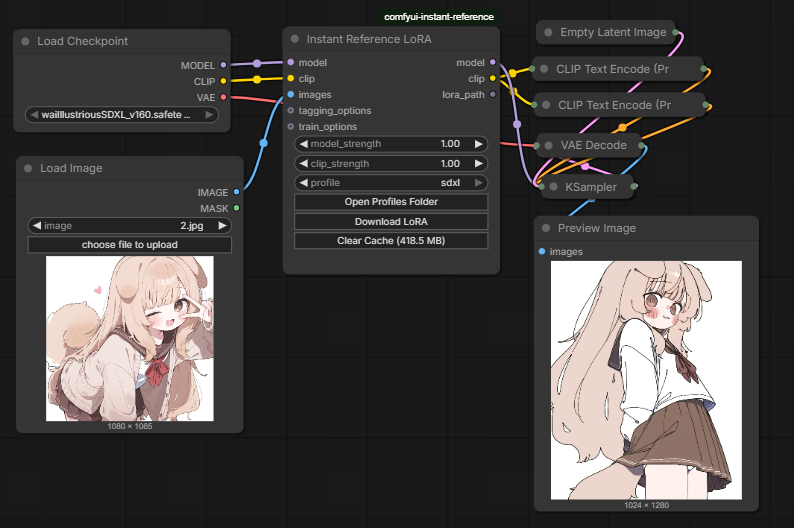The width and height of the screenshot is (794, 528).
Task: Click the Download LoRA button
Action: tap(391, 222)
